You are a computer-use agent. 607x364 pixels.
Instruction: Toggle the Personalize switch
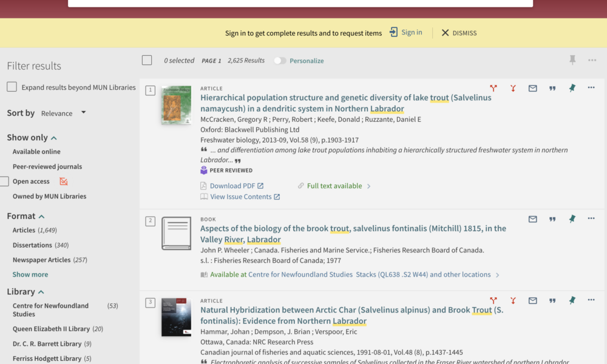[280, 61]
